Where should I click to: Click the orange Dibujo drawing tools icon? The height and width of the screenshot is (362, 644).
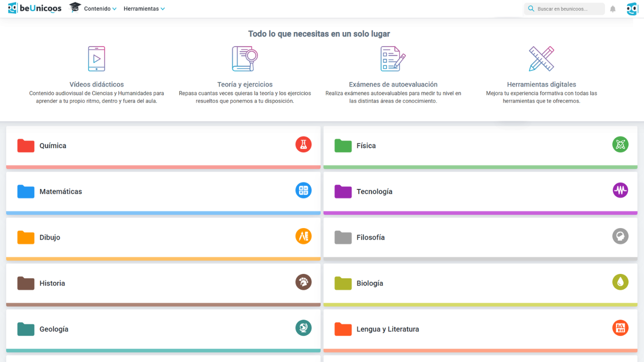pyautogui.click(x=303, y=236)
